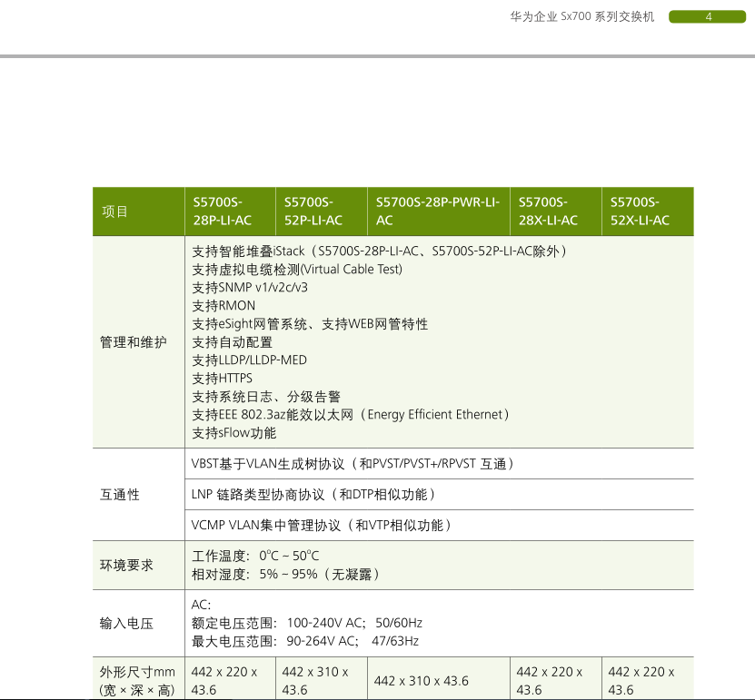Select the row label "输入电压"
The image size is (755, 700).
tap(126, 624)
